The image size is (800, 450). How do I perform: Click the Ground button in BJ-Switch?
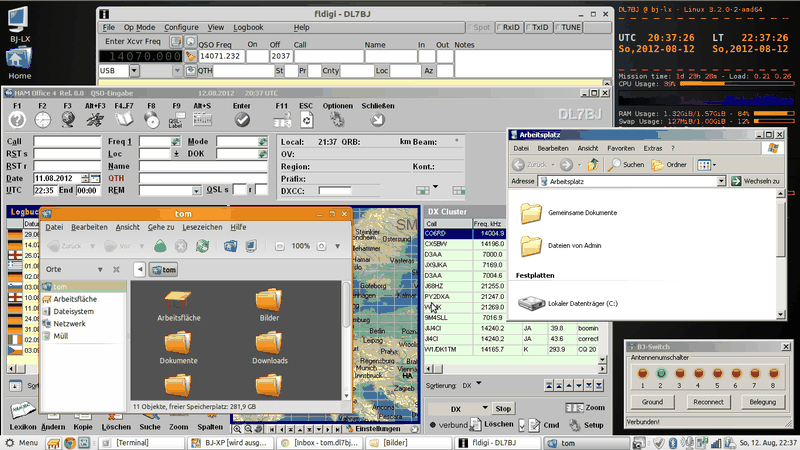pyautogui.click(x=652, y=402)
